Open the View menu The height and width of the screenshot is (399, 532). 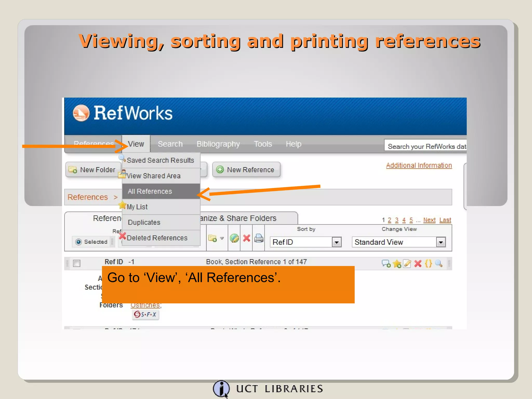[136, 144]
